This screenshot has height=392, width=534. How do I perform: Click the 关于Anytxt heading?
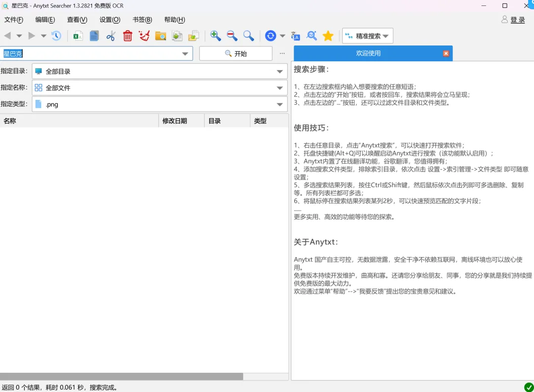click(315, 242)
